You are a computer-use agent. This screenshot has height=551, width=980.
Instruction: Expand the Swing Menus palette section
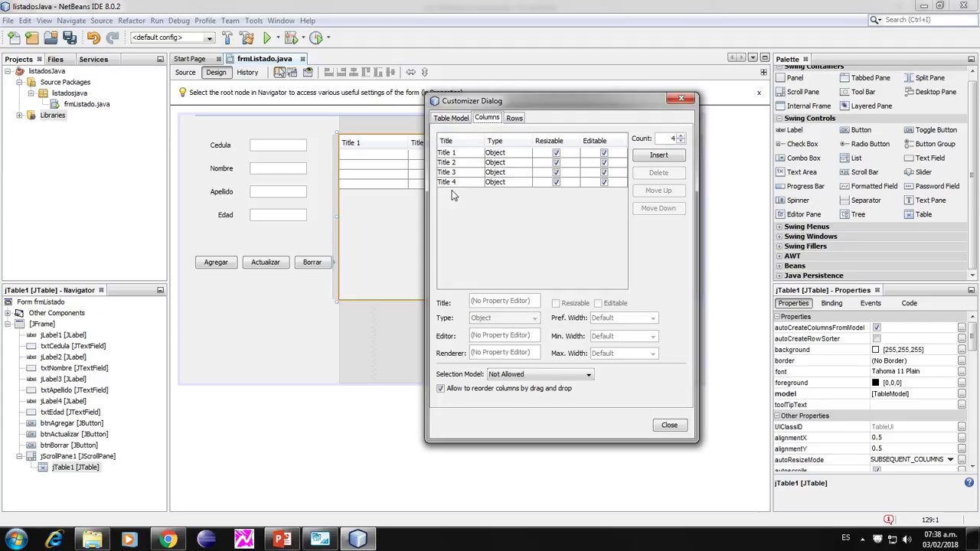779,227
